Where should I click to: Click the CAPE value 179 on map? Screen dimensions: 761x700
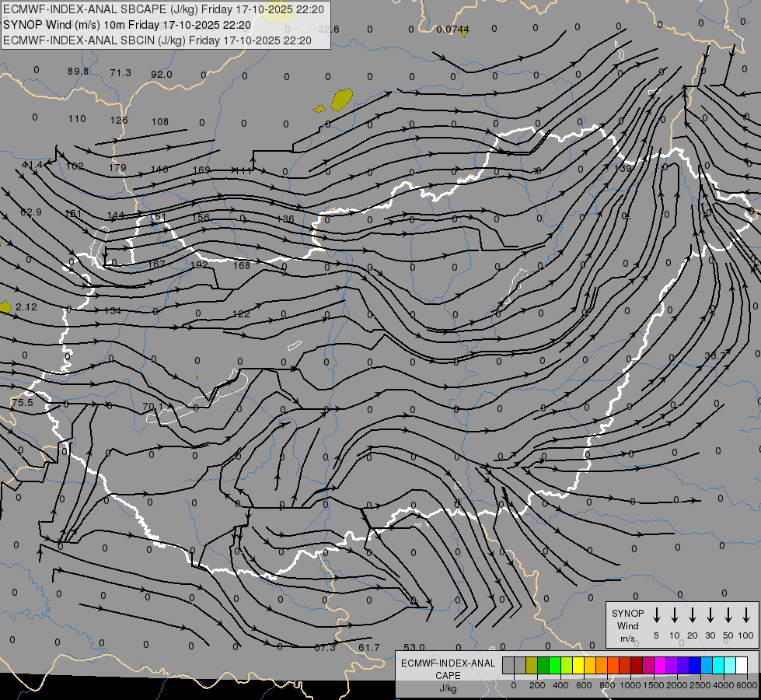117,167
